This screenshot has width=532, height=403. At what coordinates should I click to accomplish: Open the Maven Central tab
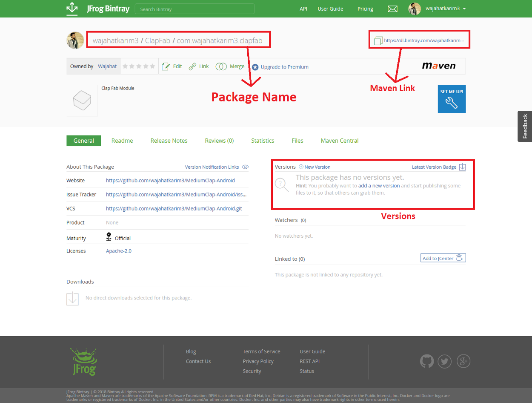pos(340,141)
